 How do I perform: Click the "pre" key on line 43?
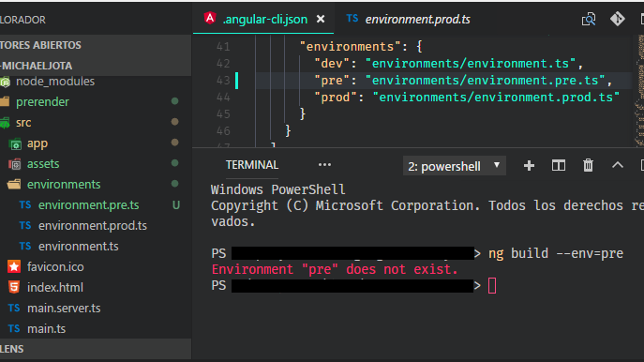click(332, 80)
